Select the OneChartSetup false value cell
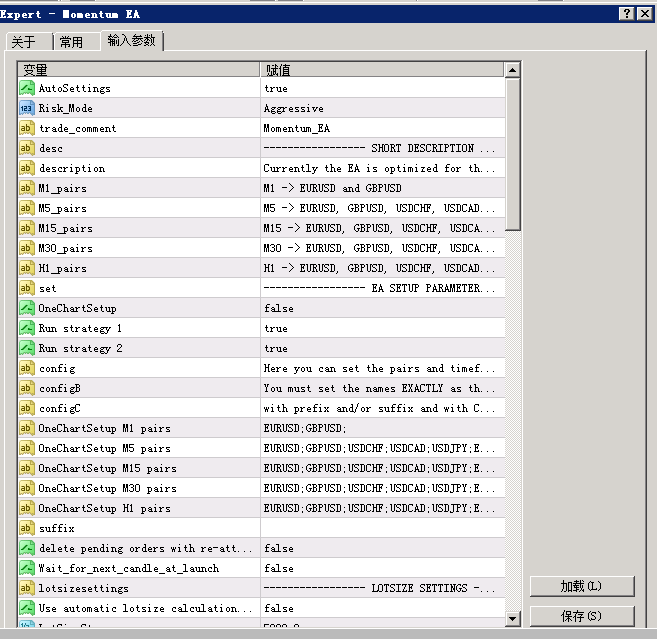657x639 pixels. pyautogui.click(x=383, y=308)
